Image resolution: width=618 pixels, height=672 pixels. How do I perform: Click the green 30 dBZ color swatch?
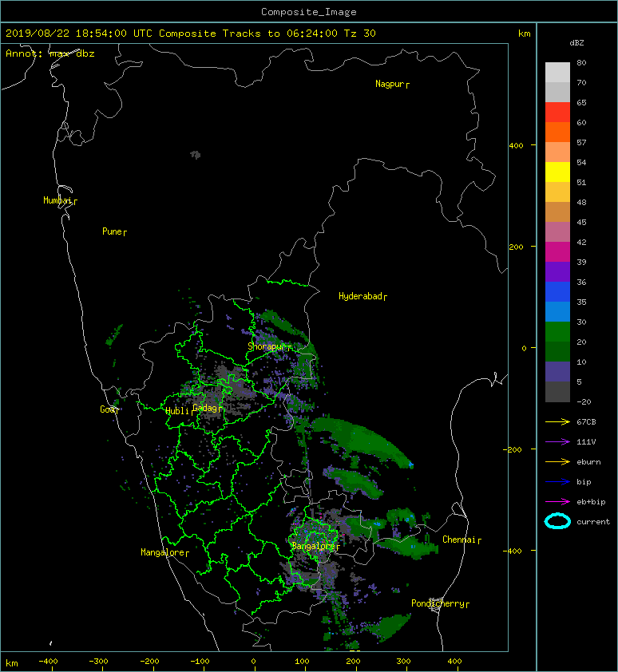point(557,332)
